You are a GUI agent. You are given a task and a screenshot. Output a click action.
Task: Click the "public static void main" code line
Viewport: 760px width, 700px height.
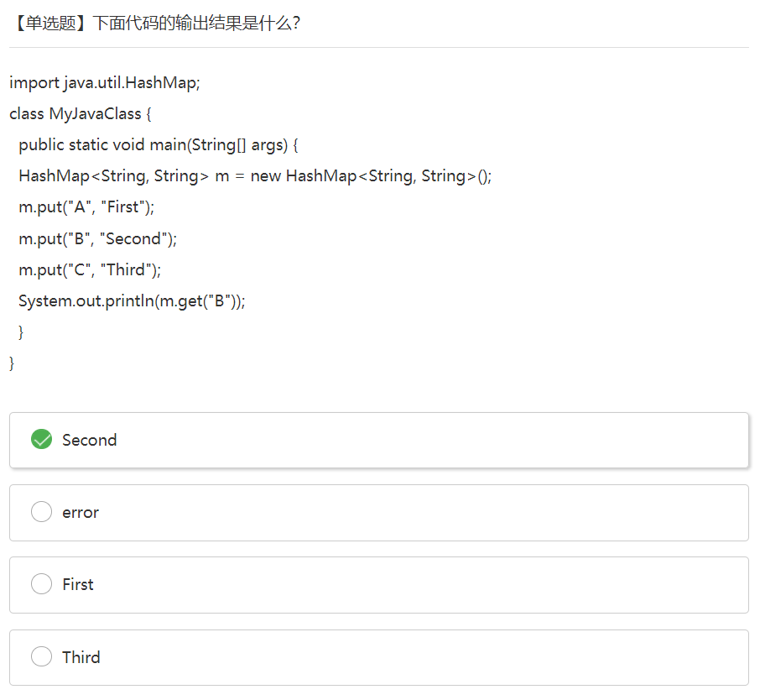pos(159,144)
